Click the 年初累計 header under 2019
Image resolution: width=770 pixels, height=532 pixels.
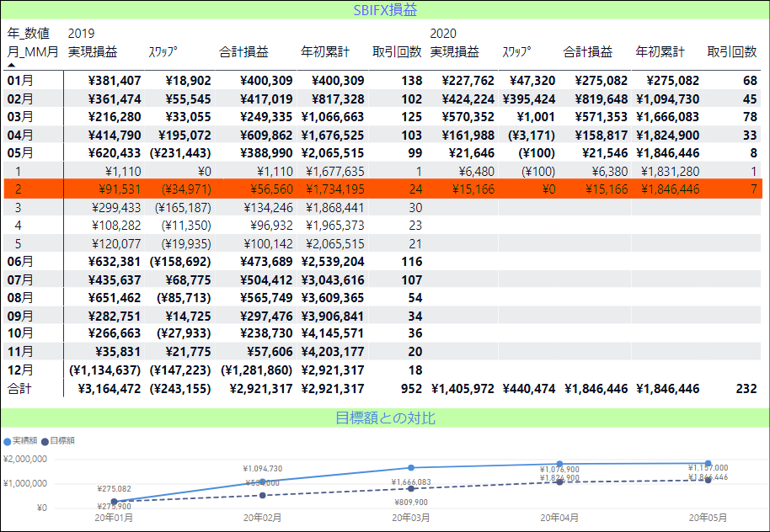click(x=325, y=51)
